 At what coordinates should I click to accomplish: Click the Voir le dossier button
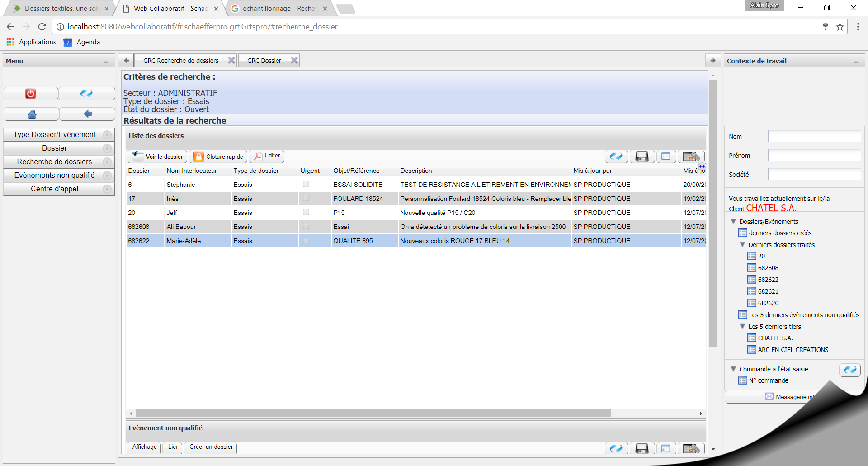pos(157,157)
